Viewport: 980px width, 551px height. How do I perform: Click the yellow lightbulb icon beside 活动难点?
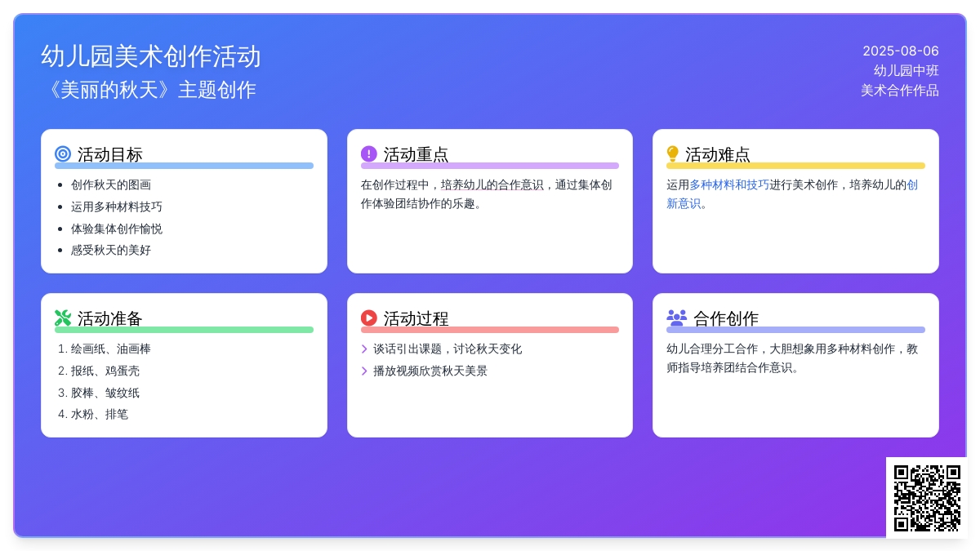[x=673, y=153]
